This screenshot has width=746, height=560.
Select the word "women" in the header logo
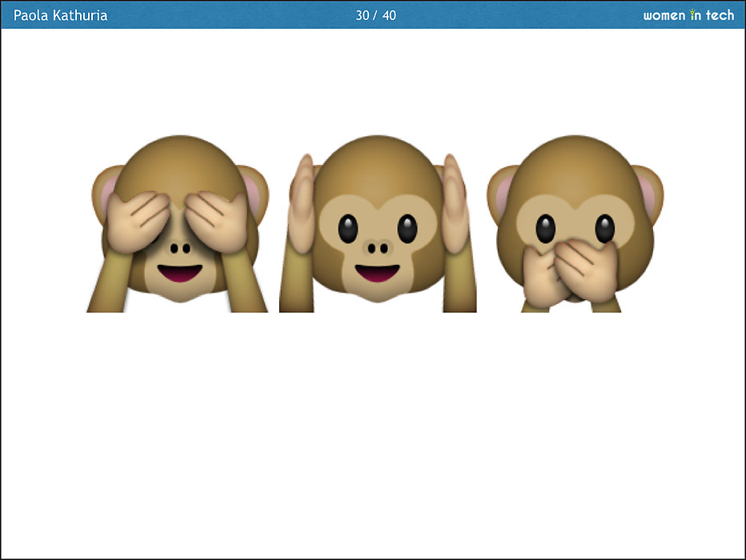point(664,15)
